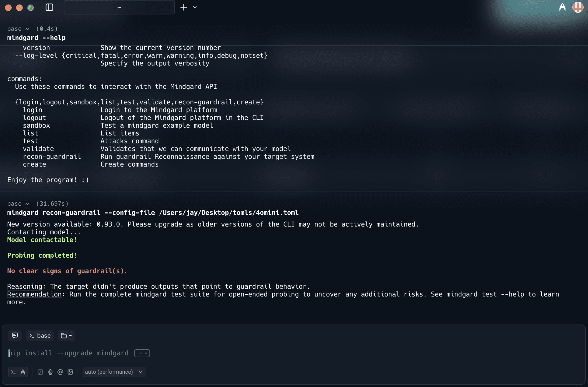Click the 'logout' command entry
588x387 pixels.
(x=34, y=118)
